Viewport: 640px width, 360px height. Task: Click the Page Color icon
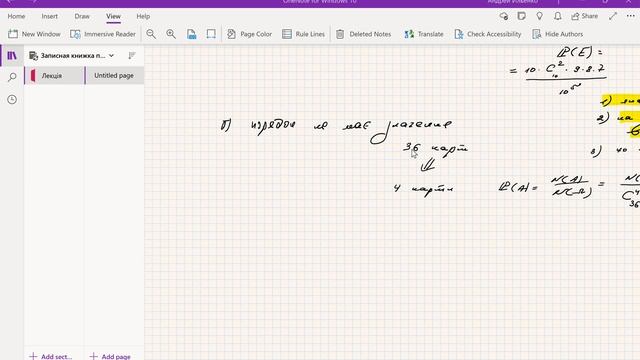tap(231, 34)
